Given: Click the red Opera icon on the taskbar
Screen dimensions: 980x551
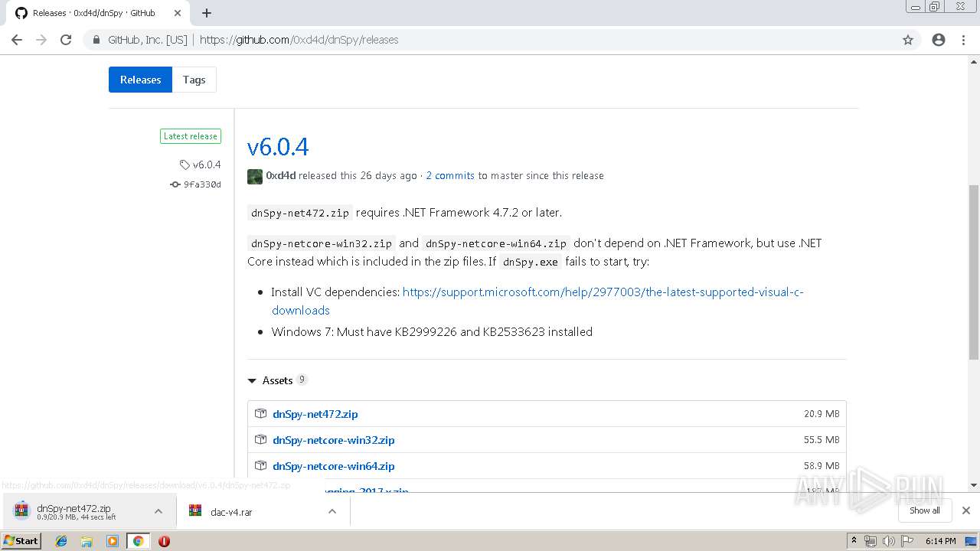Looking at the screenshot, I should click(164, 541).
